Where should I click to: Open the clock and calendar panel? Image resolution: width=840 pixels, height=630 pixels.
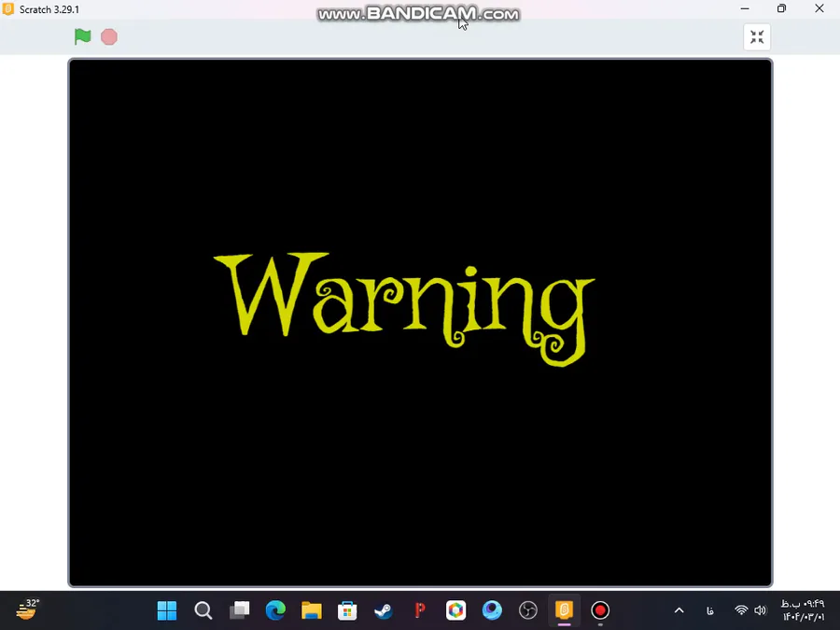tap(803, 610)
